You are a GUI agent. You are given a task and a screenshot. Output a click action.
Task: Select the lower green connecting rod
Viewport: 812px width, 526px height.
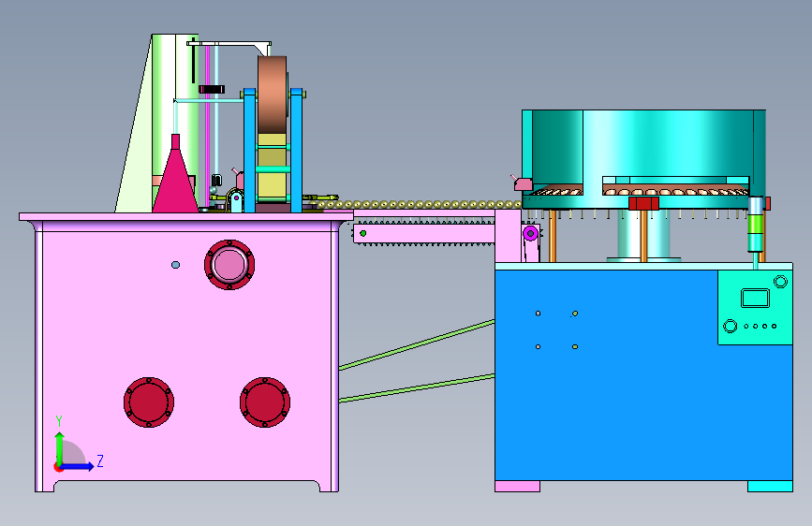point(417,388)
